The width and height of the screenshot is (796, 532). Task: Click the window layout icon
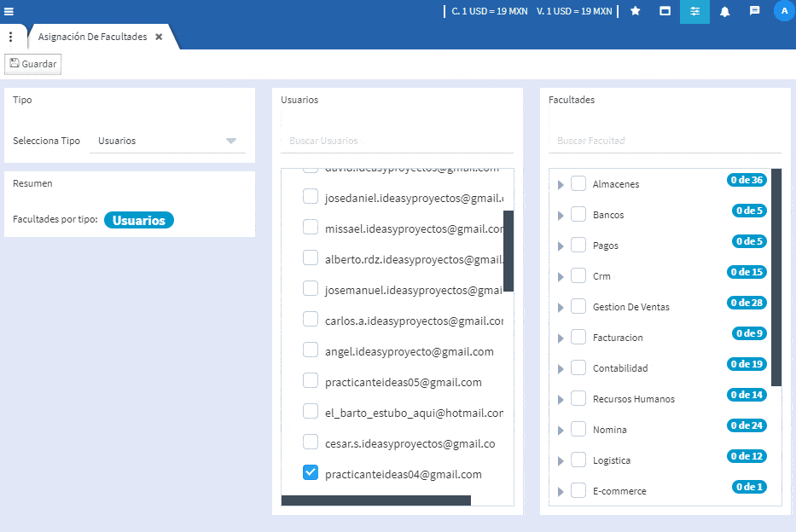665,11
